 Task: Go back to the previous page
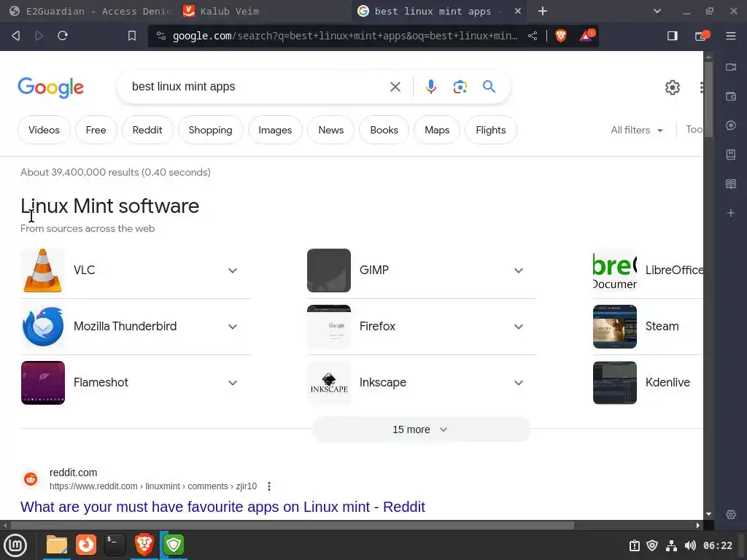coord(16,36)
